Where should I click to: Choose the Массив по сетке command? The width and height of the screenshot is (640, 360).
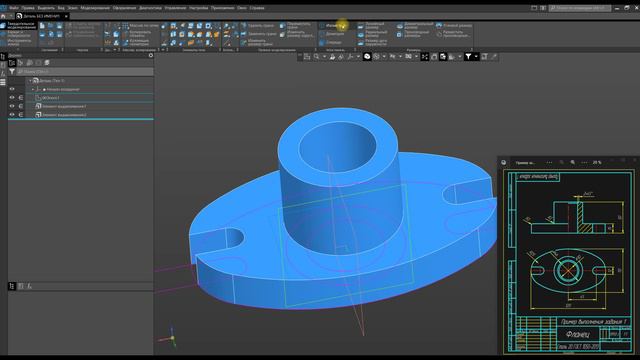pyautogui.click(x=140, y=25)
